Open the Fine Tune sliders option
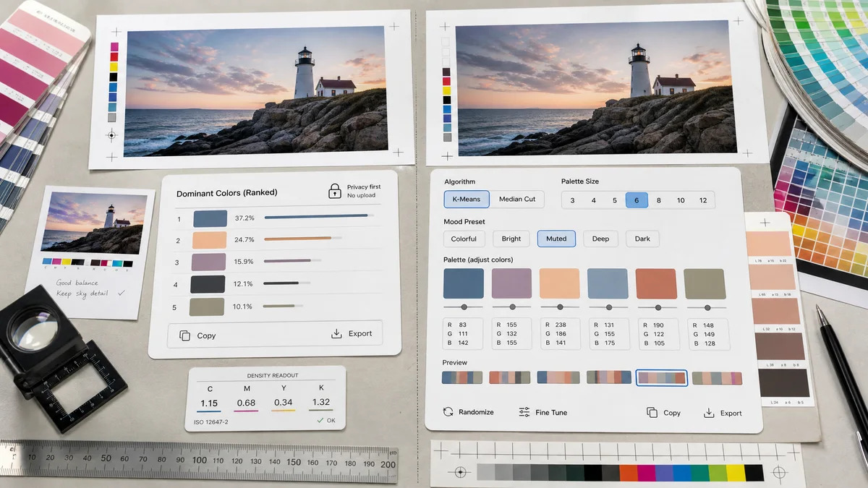 [x=542, y=412]
